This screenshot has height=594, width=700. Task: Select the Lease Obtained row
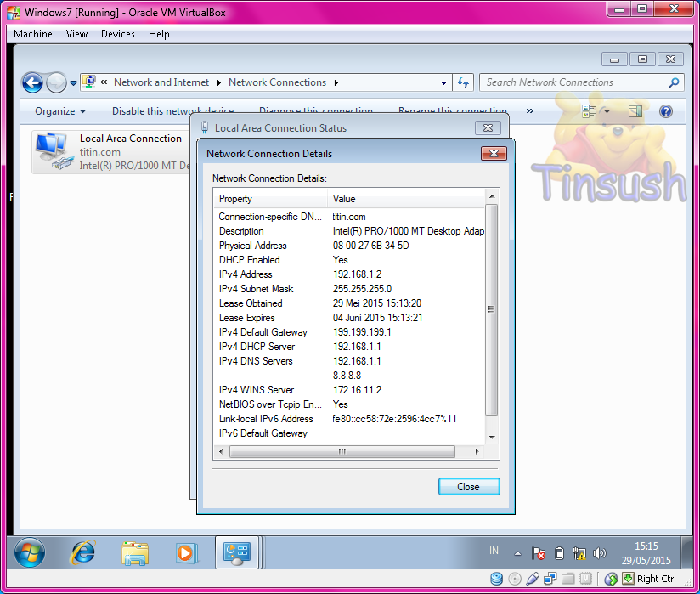[x=349, y=303]
